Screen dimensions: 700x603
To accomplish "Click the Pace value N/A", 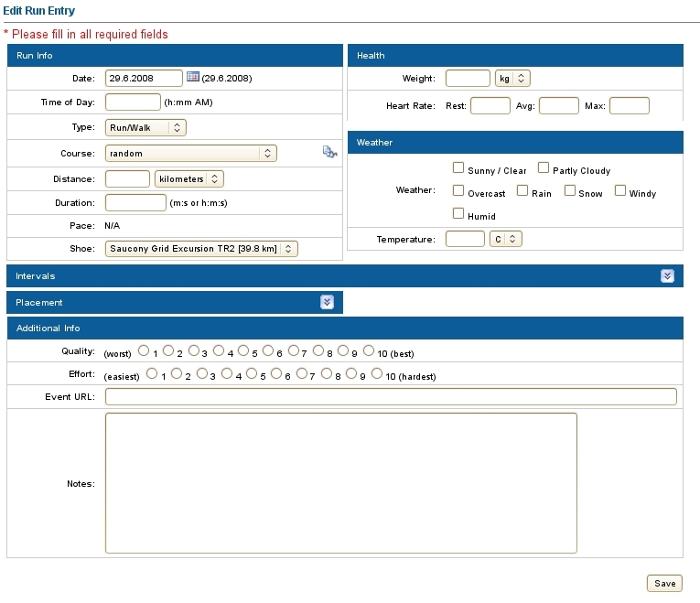I will pos(112,226).
